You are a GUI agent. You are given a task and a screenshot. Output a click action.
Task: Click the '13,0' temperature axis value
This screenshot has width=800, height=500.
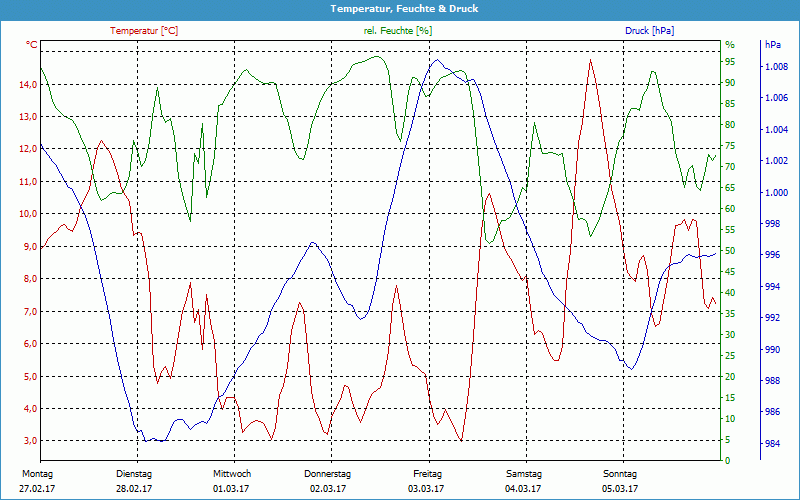(28, 116)
